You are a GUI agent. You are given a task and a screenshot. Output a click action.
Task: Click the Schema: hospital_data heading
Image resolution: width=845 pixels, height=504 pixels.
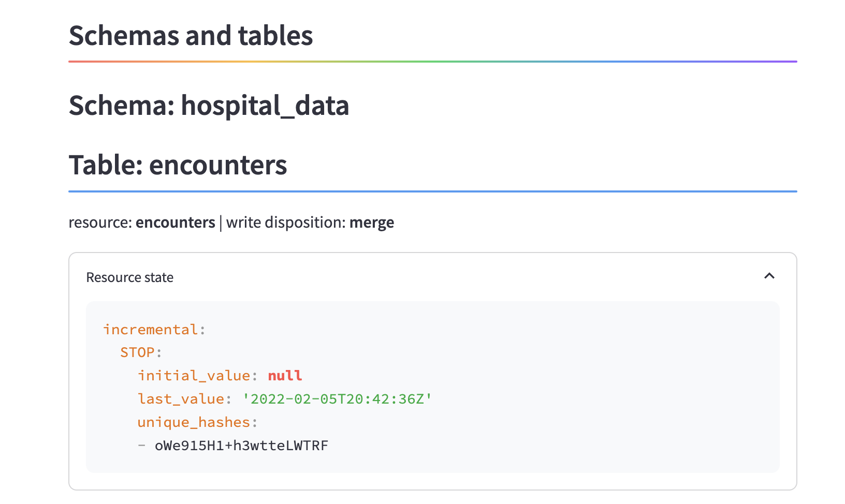(209, 106)
